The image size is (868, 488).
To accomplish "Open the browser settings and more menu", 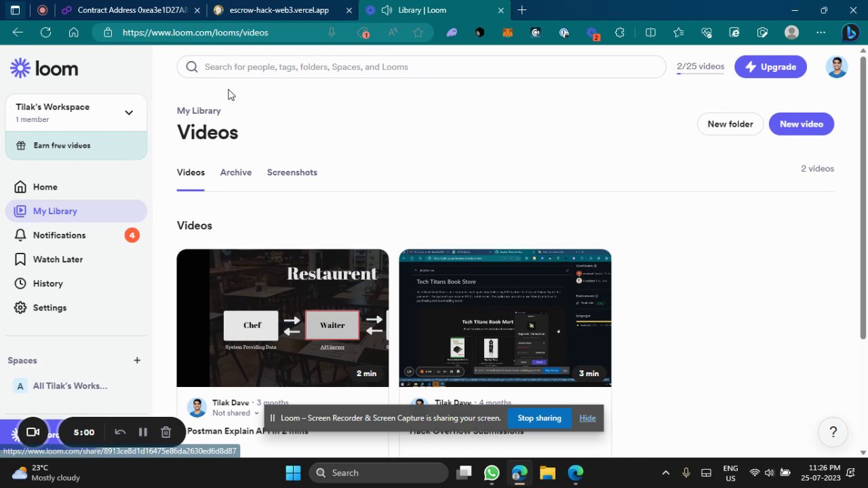I will pos(821,33).
